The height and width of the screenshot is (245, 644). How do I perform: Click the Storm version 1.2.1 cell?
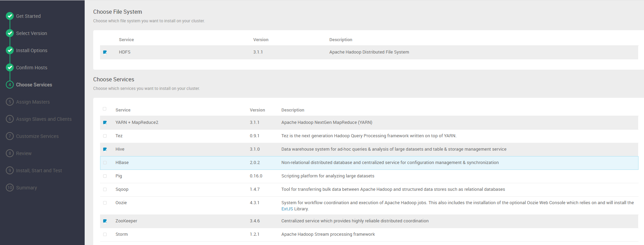click(x=255, y=234)
